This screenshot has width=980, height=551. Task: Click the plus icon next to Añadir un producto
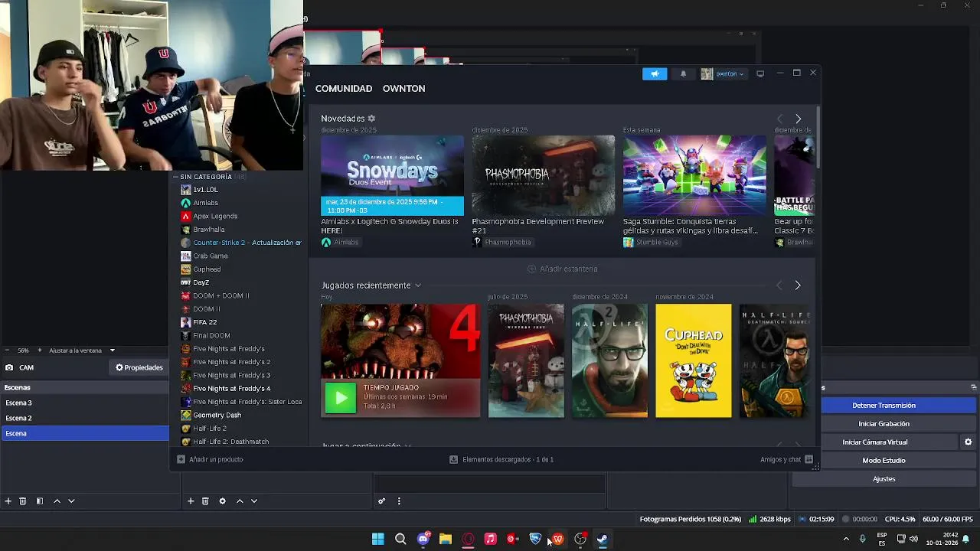pos(181,459)
